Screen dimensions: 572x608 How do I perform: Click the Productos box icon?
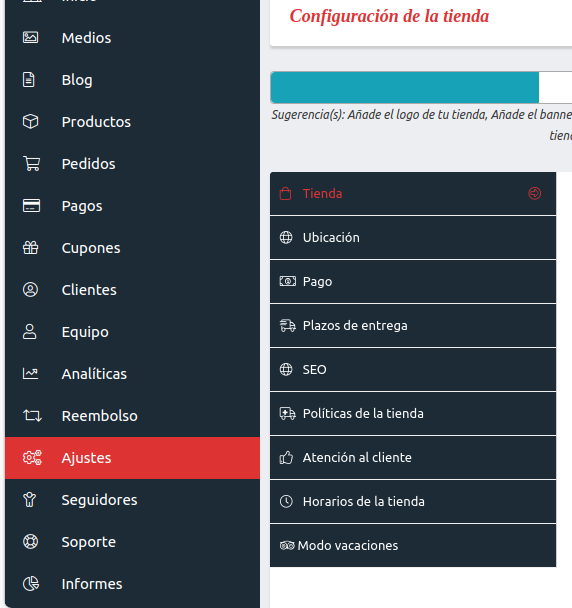click(x=30, y=121)
